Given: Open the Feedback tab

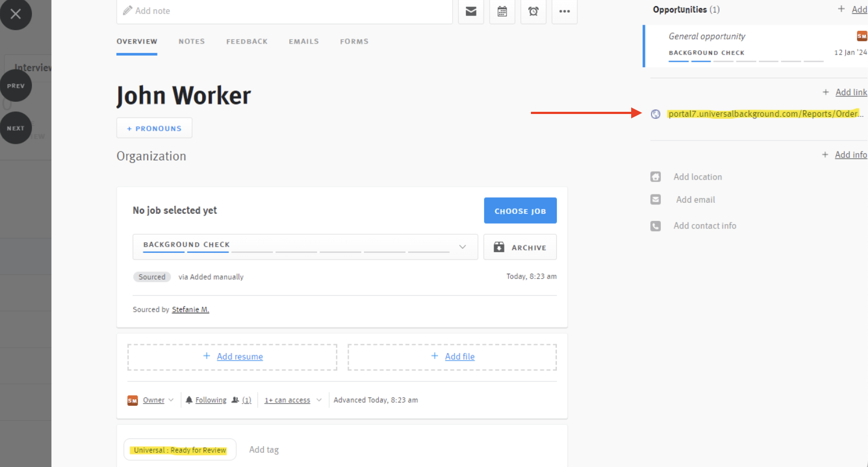Looking at the screenshot, I should point(247,41).
